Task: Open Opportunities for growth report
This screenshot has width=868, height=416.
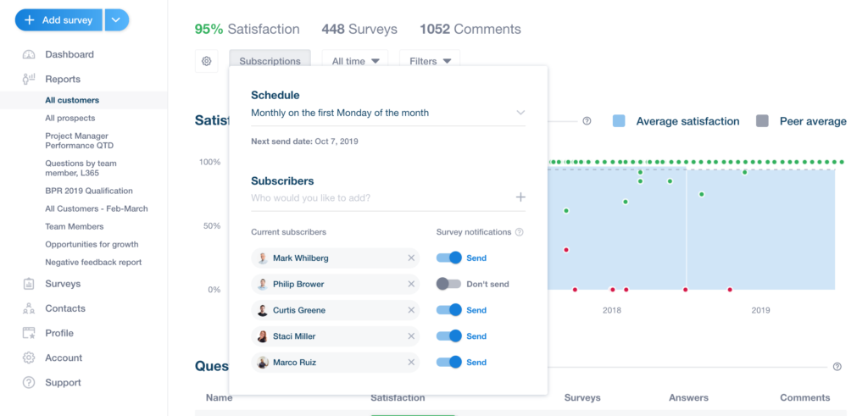Action: 92,244
